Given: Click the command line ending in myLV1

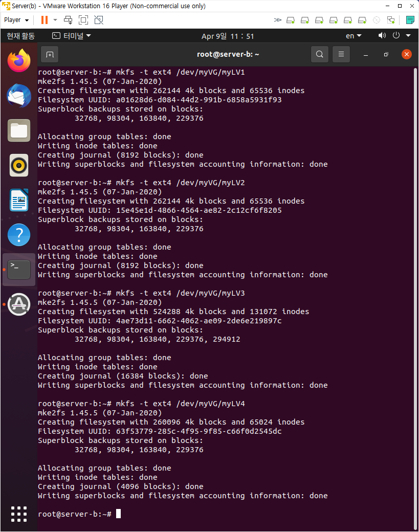Looking at the screenshot, I should tap(142, 72).
